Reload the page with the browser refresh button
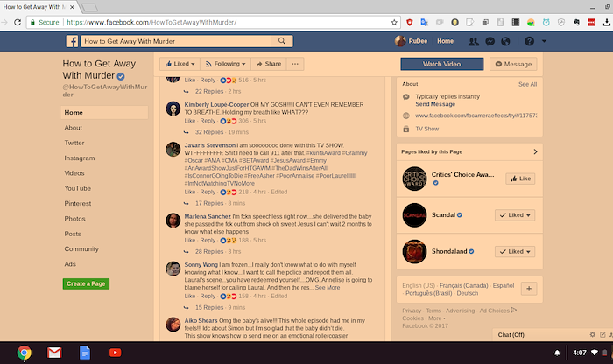This screenshot has width=613, height=364. 18,22
